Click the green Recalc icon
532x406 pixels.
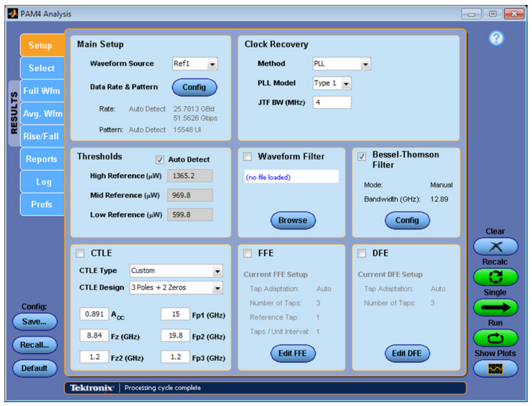coord(495,277)
